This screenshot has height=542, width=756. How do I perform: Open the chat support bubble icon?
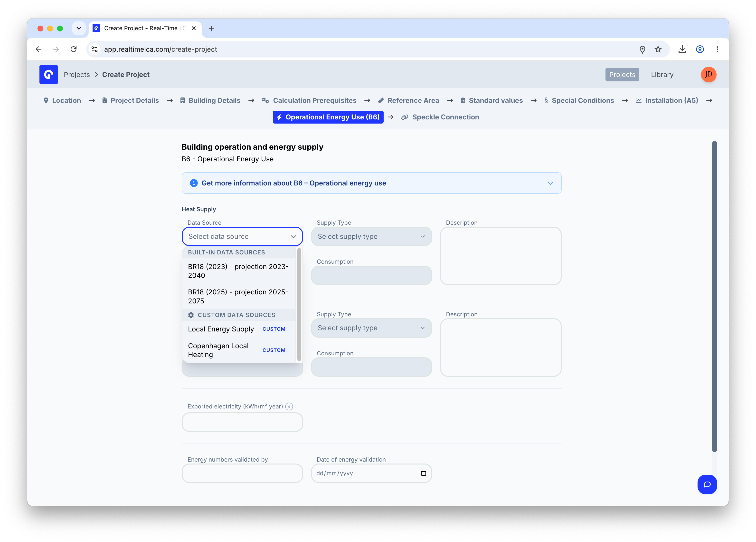(x=707, y=484)
